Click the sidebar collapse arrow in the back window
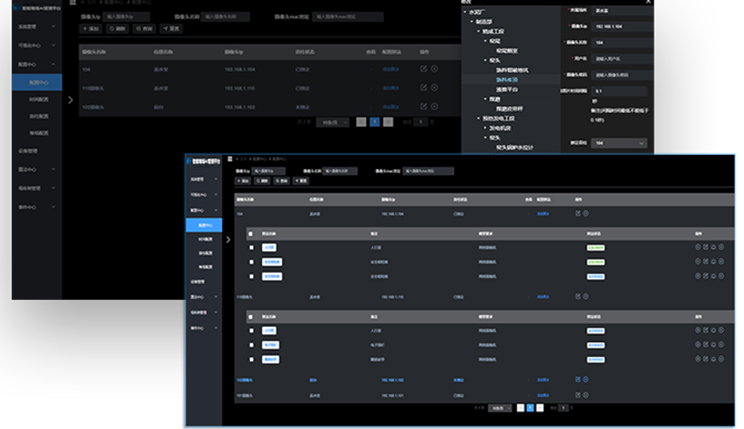This screenshot has height=429, width=744. tap(69, 100)
